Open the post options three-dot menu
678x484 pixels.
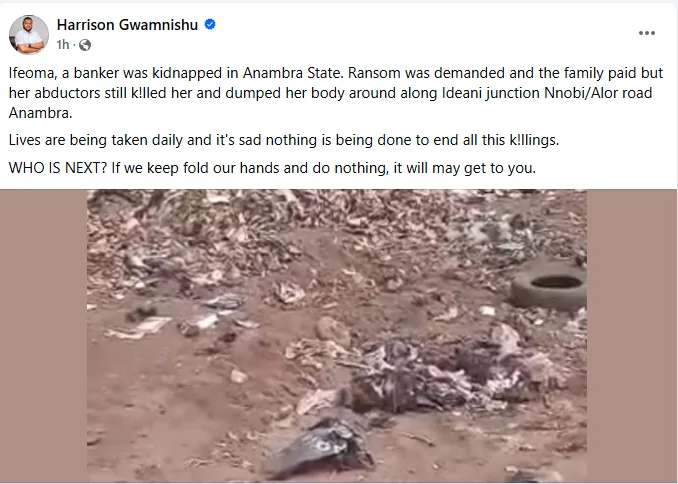coord(646,33)
